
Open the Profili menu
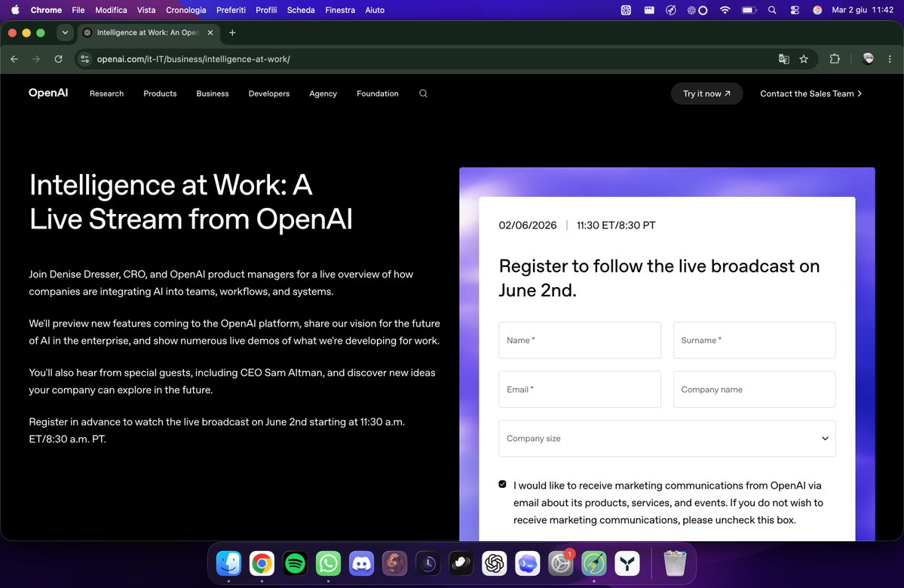266,10
